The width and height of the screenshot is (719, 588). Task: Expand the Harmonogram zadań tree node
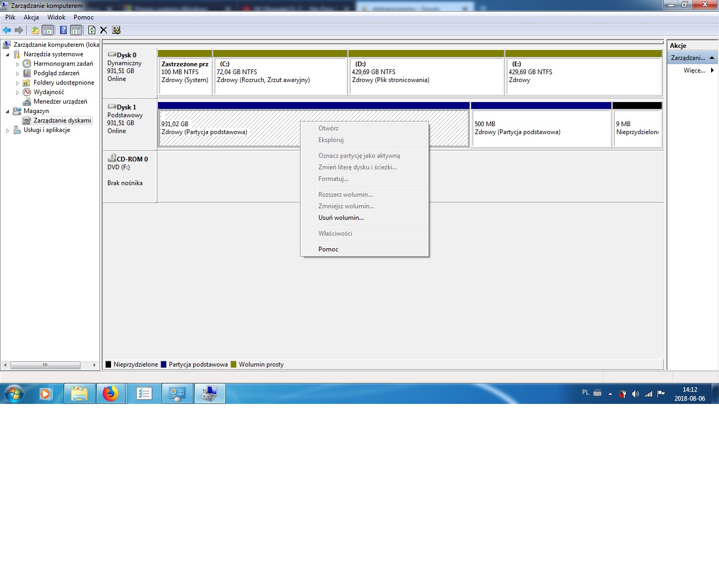(17, 64)
